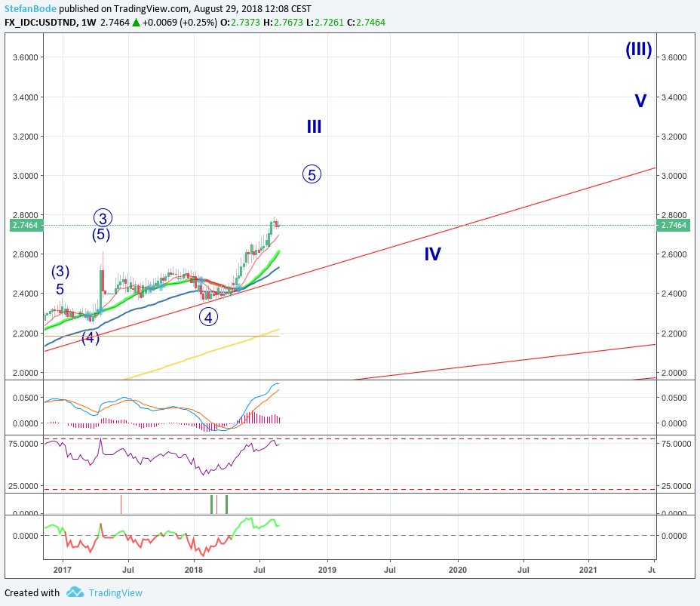Click the bold V wave label
This screenshot has width=700, height=606.
click(x=640, y=101)
